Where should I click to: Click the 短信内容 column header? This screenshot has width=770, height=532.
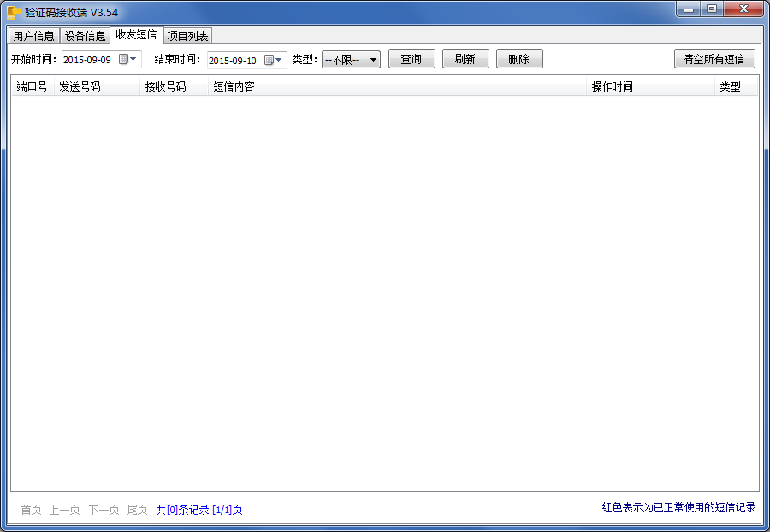pyautogui.click(x=397, y=86)
